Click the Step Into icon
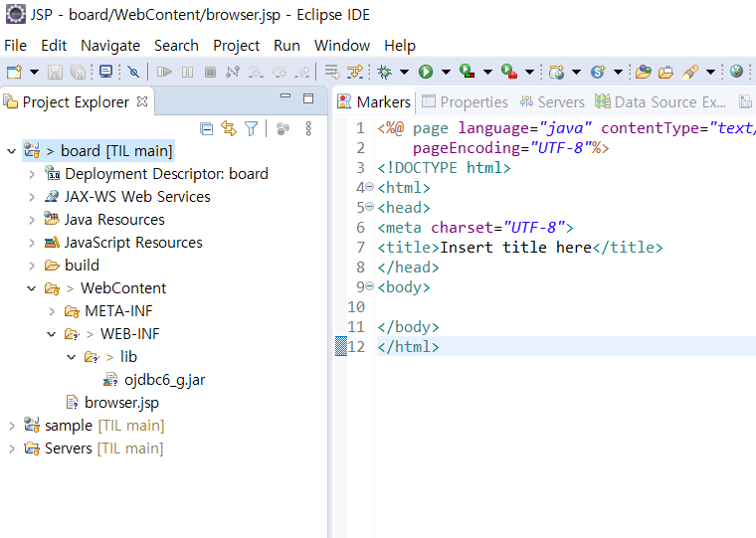Viewport: 756px width, 538px height. pyautogui.click(x=256, y=73)
